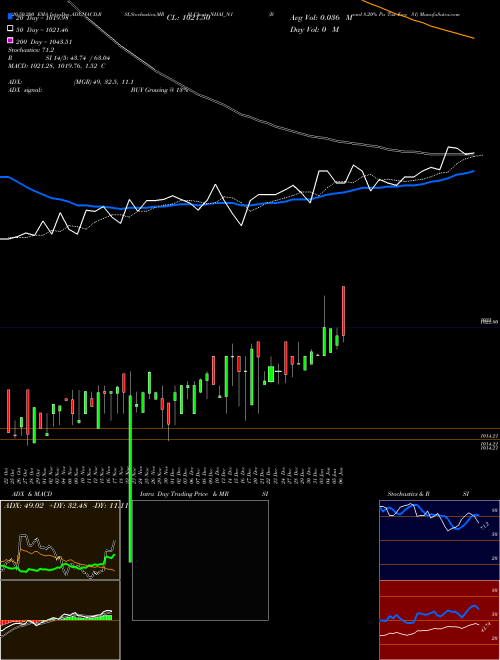Select the '20 Day = 1019.98' legend text
The image size is (500, 660).
pyautogui.click(x=42, y=18)
